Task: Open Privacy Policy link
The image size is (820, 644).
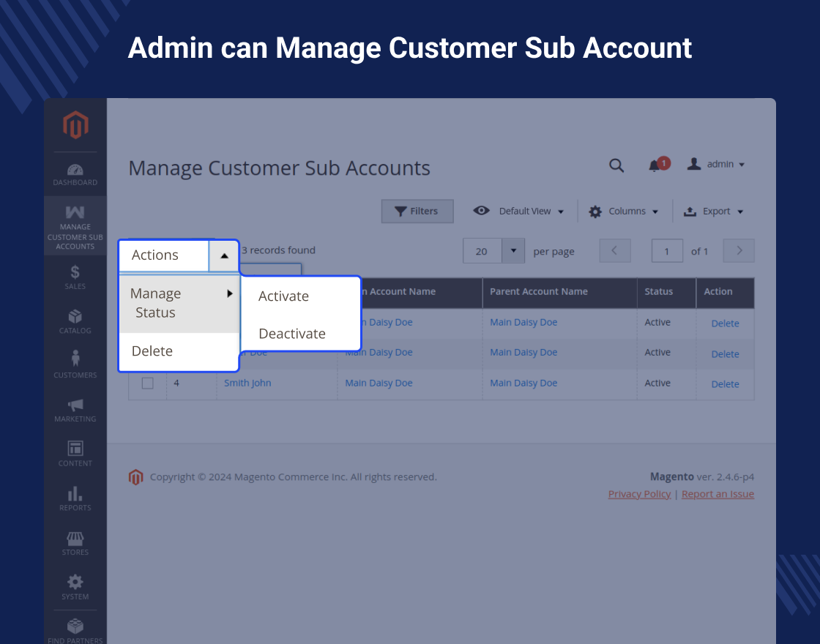Action: 639,494
